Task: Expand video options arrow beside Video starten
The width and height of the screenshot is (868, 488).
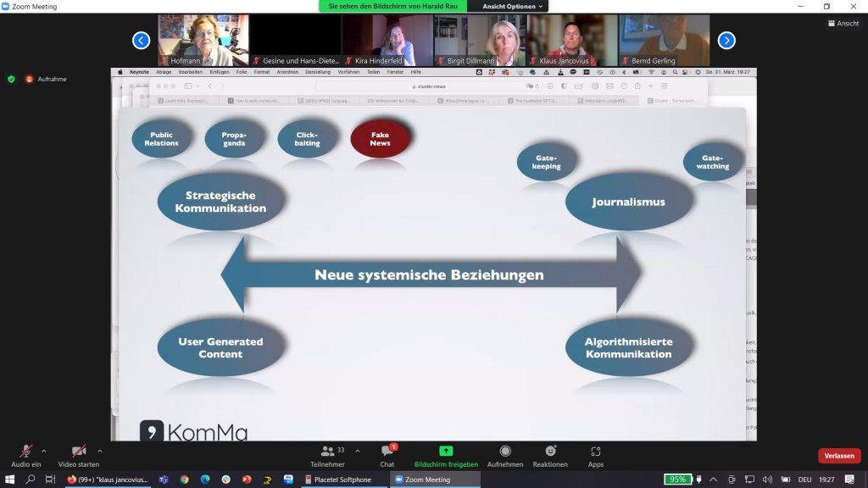Action: tap(100, 451)
